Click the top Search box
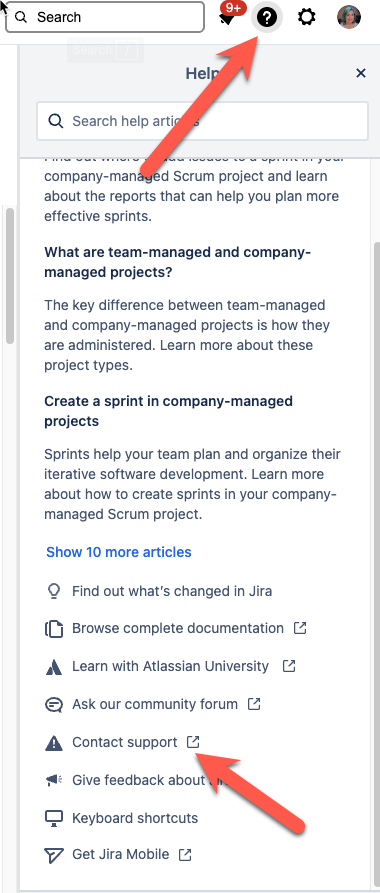This screenshot has width=380, height=893. click(x=105, y=17)
